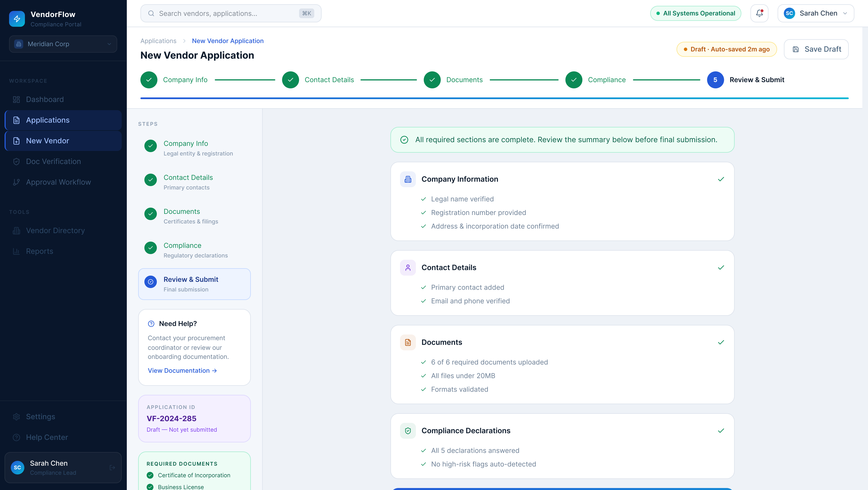Click the Settings gear icon
The image size is (868, 490).
16,417
